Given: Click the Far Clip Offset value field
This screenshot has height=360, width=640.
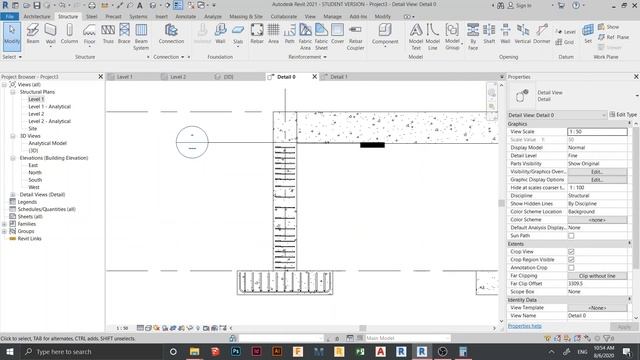Looking at the screenshot, I should pyautogui.click(x=597, y=284).
